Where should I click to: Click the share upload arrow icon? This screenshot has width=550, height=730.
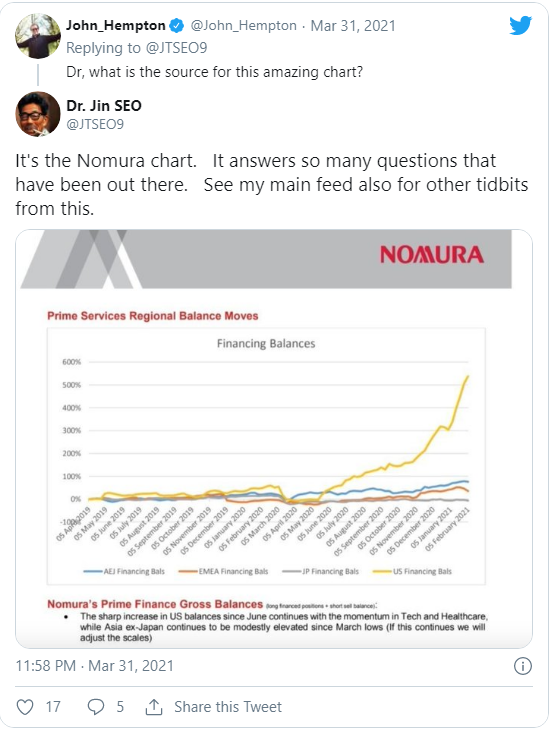pos(154,707)
